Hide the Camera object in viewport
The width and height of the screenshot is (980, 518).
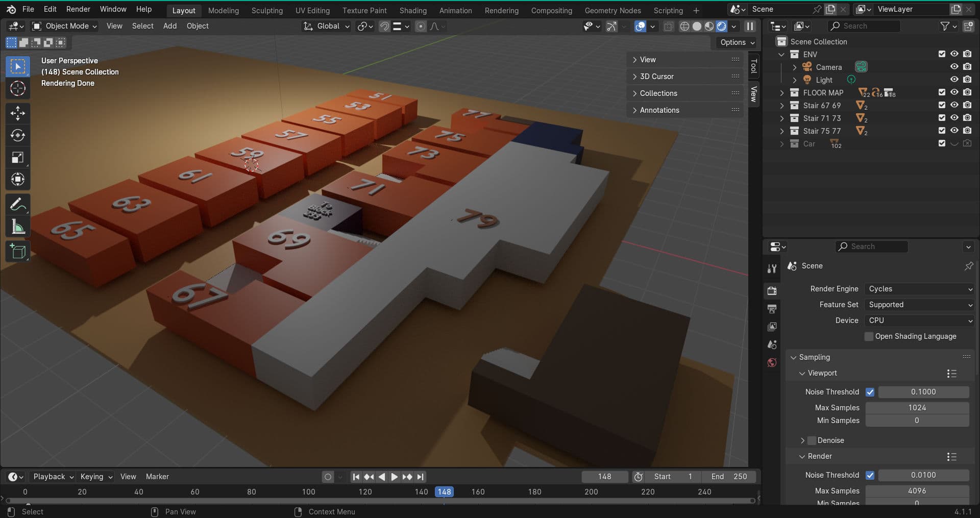coord(954,67)
